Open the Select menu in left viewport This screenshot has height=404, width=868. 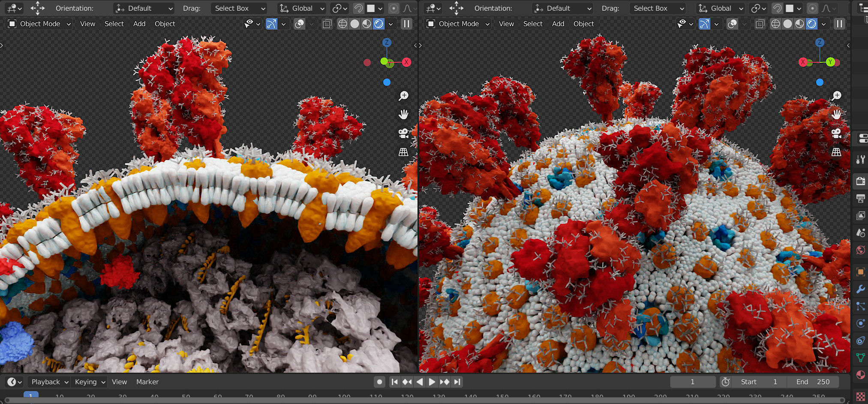pos(114,24)
